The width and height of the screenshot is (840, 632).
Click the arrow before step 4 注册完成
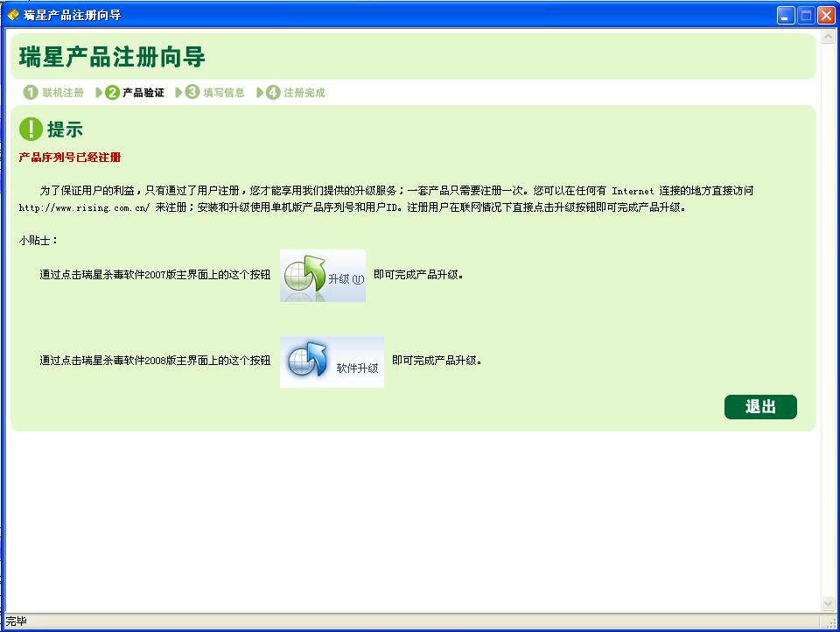(260, 93)
